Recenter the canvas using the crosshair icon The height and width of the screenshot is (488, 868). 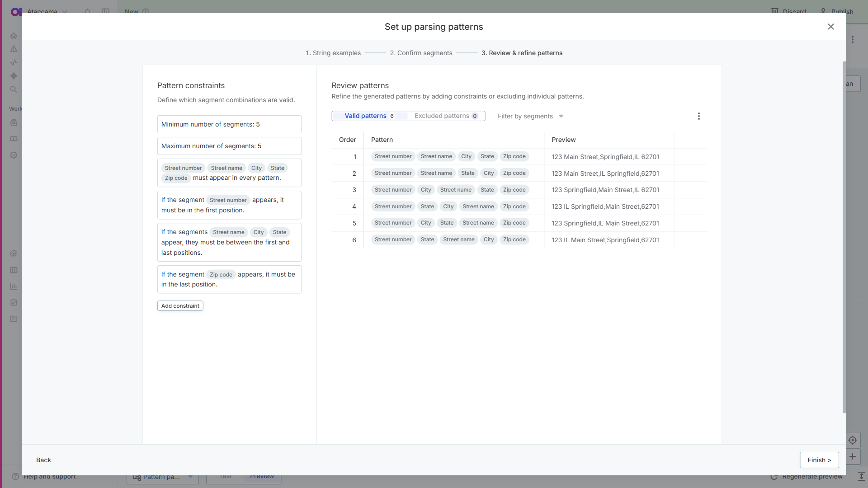(853, 440)
